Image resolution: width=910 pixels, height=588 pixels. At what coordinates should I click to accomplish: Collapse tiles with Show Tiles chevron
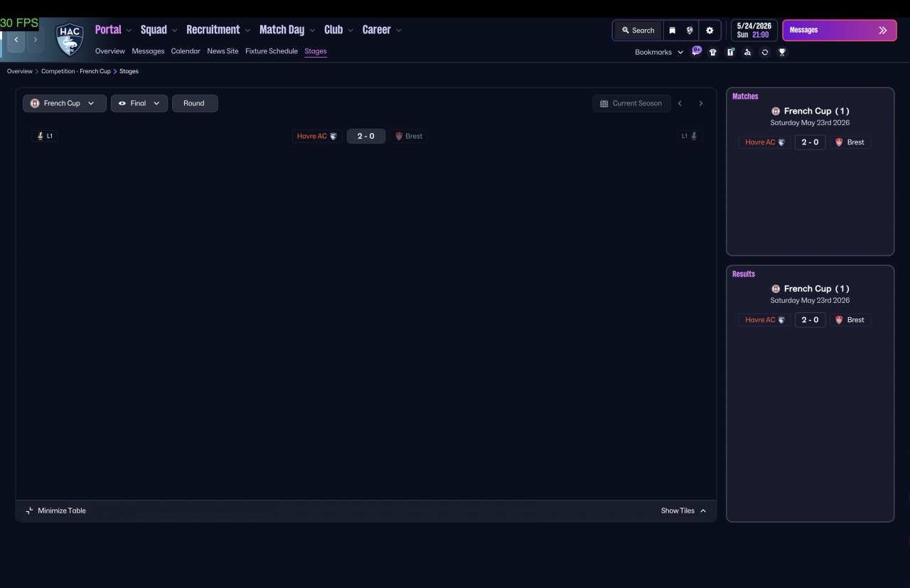coord(703,511)
